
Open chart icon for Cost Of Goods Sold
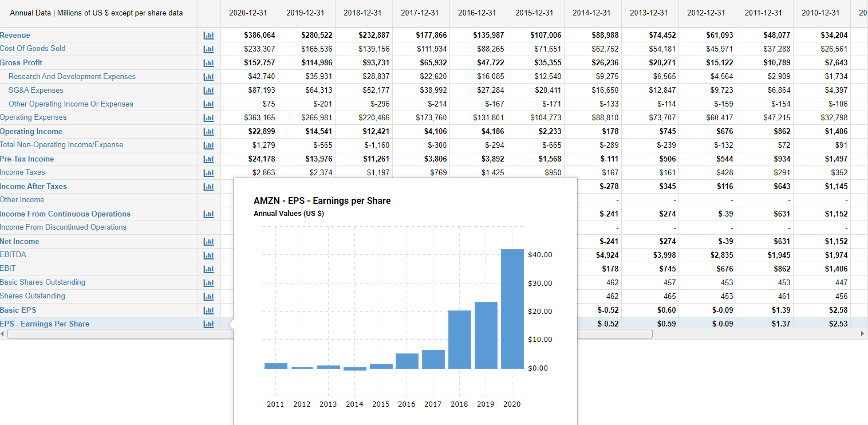[207, 49]
